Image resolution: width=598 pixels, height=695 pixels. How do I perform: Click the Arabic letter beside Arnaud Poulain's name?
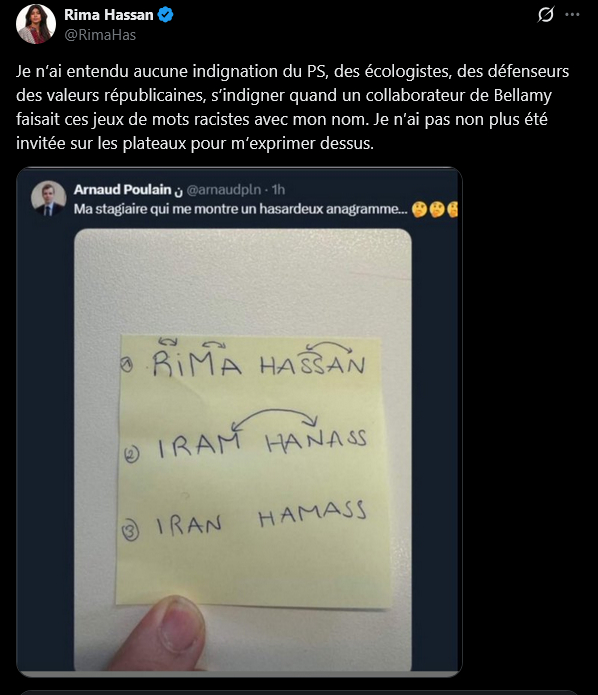(x=179, y=191)
